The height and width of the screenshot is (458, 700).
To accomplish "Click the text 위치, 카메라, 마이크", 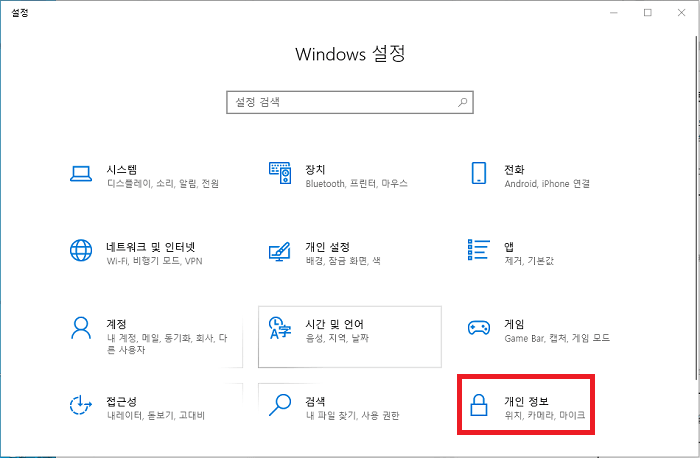I will pos(545,416).
